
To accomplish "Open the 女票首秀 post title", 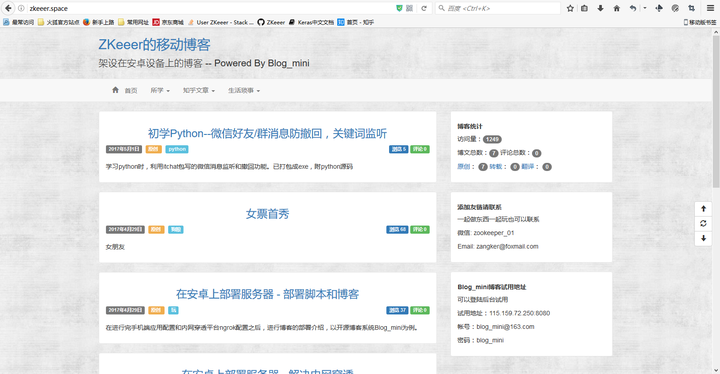I will click(x=267, y=214).
